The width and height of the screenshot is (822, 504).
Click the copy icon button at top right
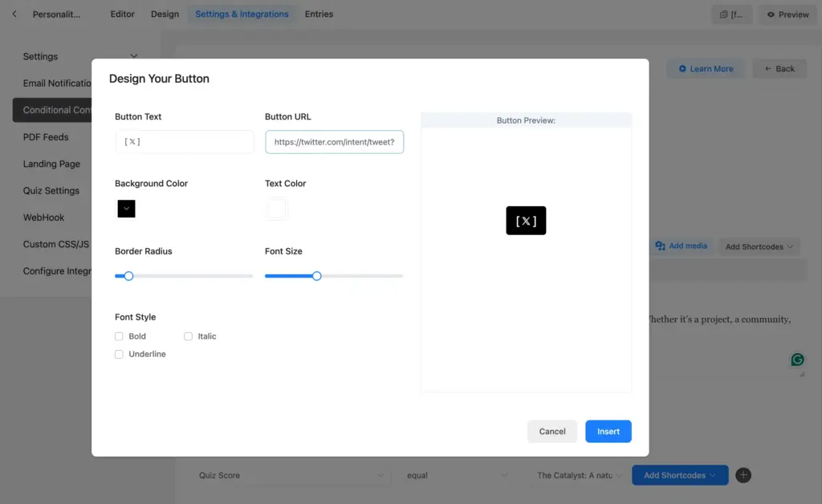click(x=732, y=14)
